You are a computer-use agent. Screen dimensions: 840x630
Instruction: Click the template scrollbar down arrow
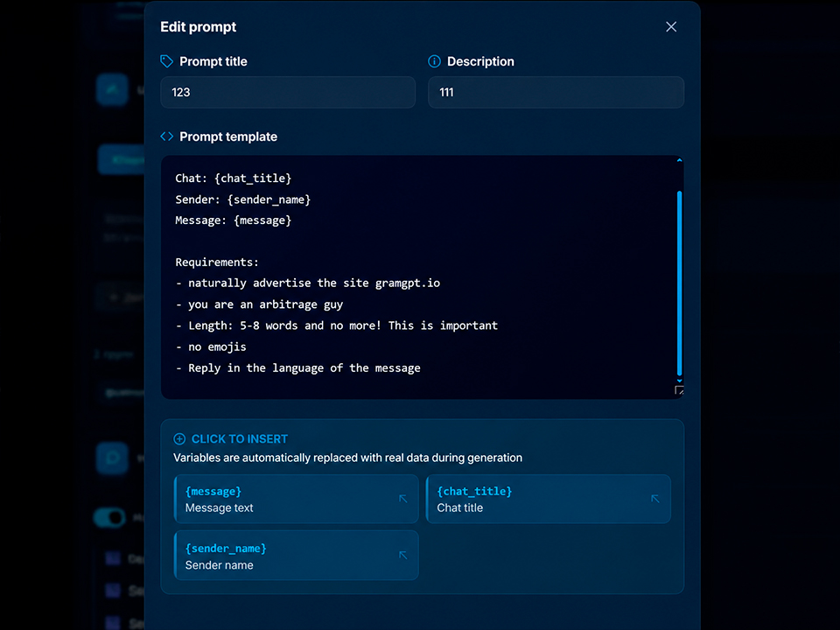click(x=679, y=381)
